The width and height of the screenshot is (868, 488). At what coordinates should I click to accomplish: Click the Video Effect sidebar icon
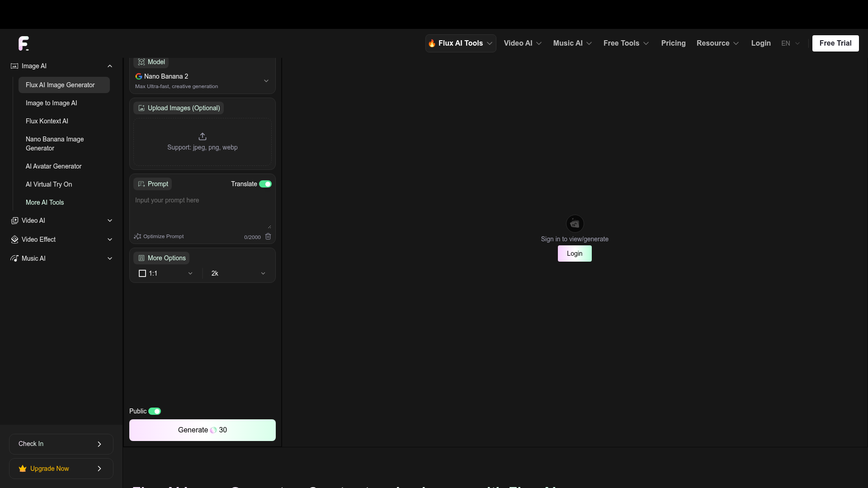pyautogui.click(x=14, y=239)
